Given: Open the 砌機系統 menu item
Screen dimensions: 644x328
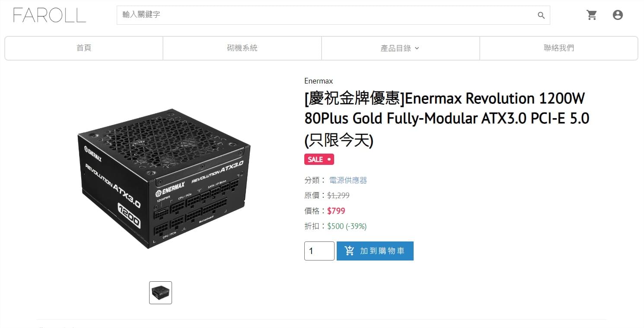Looking at the screenshot, I should (x=242, y=48).
